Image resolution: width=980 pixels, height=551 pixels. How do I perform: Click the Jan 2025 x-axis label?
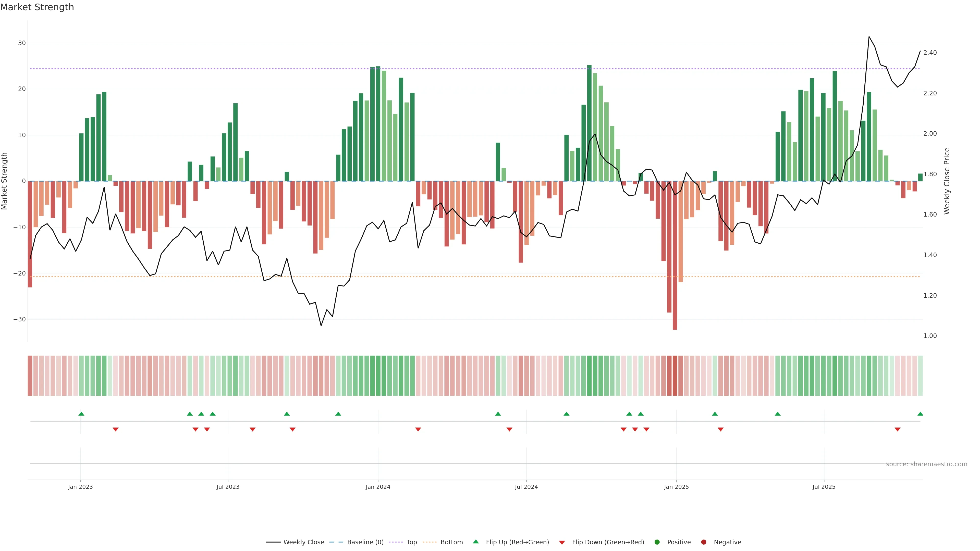click(x=676, y=487)
